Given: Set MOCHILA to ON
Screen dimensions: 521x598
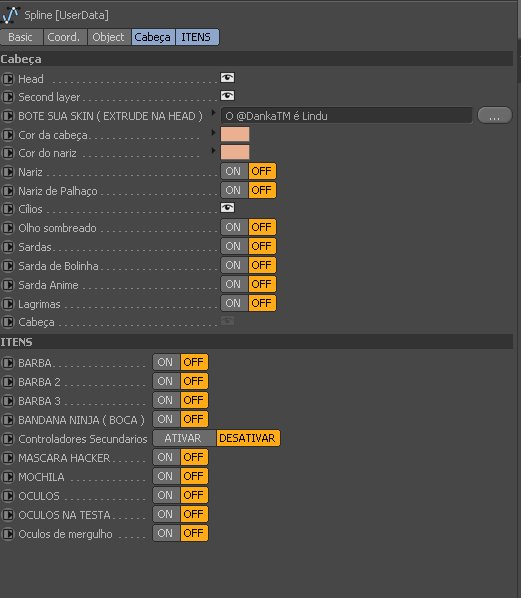Looking at the screenshot, I should coord(166,476).
